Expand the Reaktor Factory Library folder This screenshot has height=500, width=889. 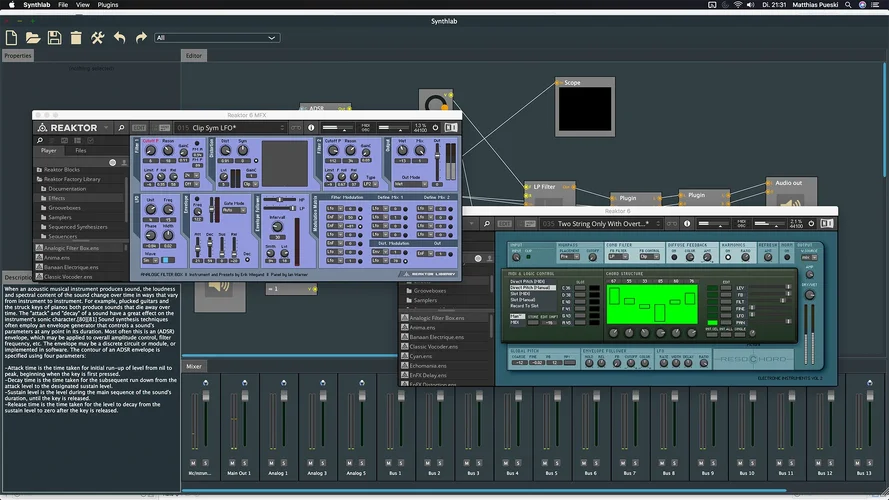pos(72,179)
